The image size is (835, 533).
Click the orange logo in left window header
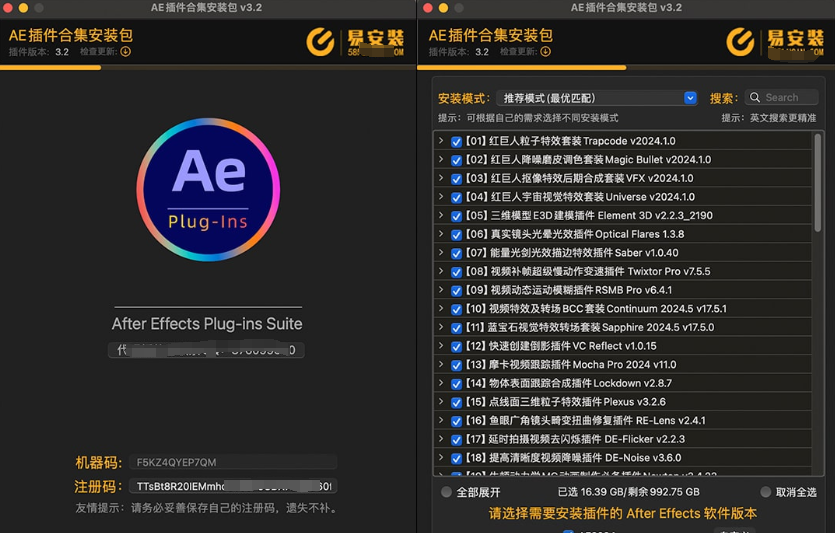pyautogui.click(x=321, y=42)
